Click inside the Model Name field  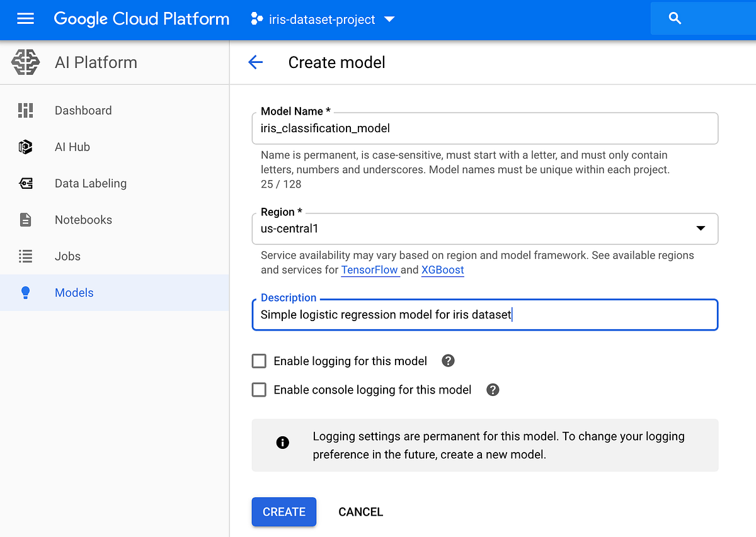pos(485,128)
